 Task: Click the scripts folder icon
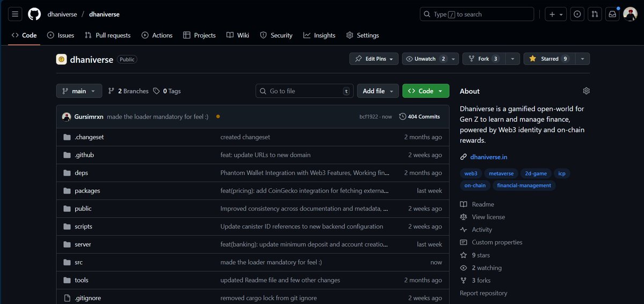[67, 226]
